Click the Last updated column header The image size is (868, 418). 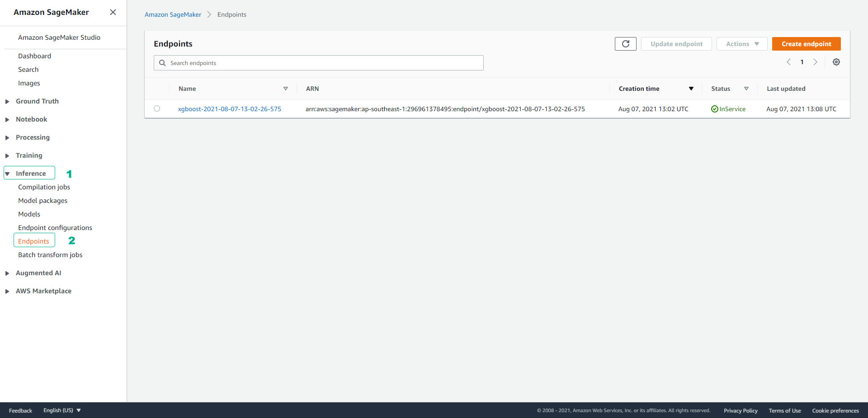[786, 89]
